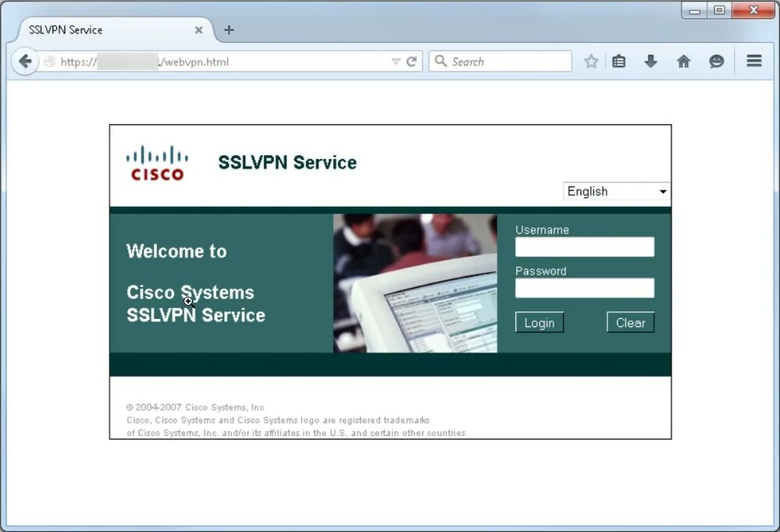Open the hamburger menu
780x532 pixels.
(x=754, y=61)
